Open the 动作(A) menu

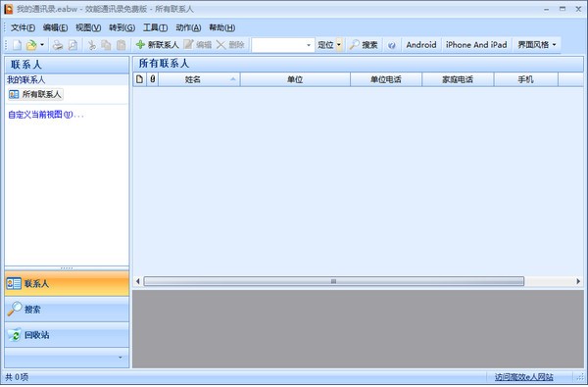click(x=188, y=27)
